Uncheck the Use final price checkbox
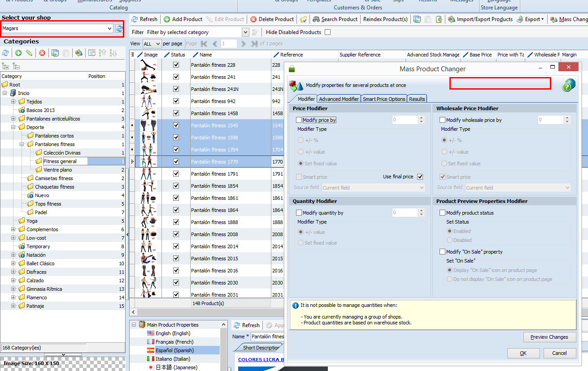This screenshot has height=371, width=588. tap(420, 177)
